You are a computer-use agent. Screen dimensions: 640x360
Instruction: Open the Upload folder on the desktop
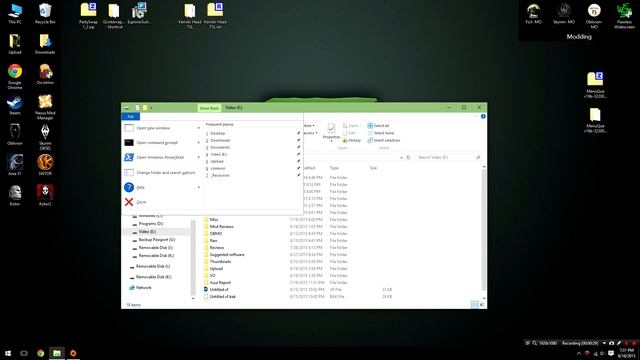[15, 44]
